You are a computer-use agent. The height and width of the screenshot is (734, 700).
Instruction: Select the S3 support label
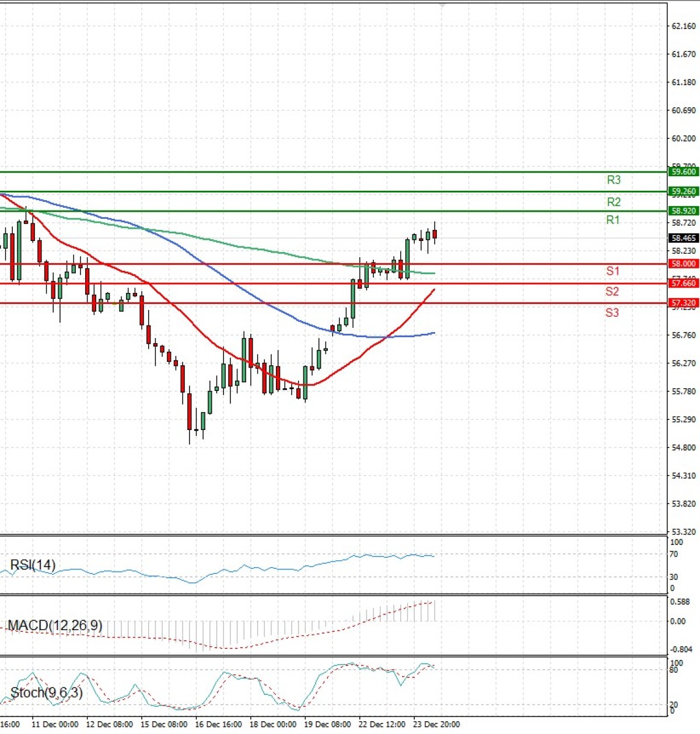[611, 313]
